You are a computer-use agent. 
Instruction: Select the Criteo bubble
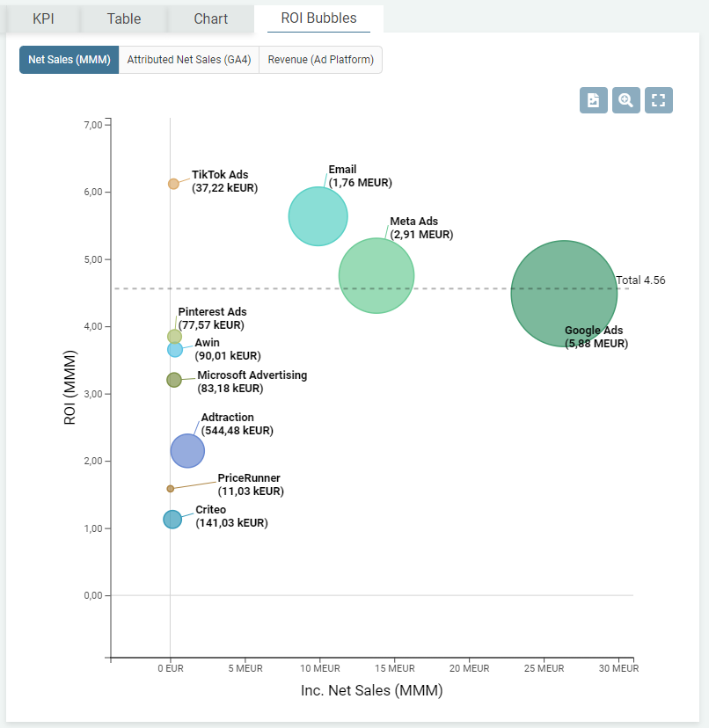(x=172, y=520)
